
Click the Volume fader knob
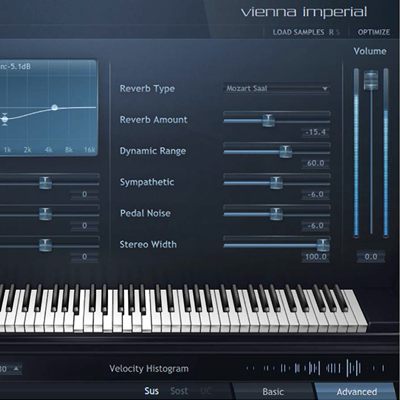click(371, 80)
